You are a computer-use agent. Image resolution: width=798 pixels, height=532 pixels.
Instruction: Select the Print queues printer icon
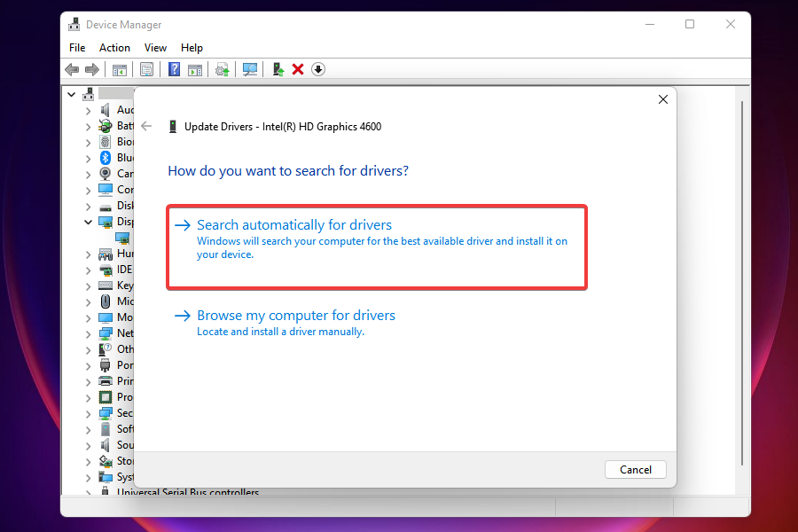pyautogui.click(x=106, y=380)
